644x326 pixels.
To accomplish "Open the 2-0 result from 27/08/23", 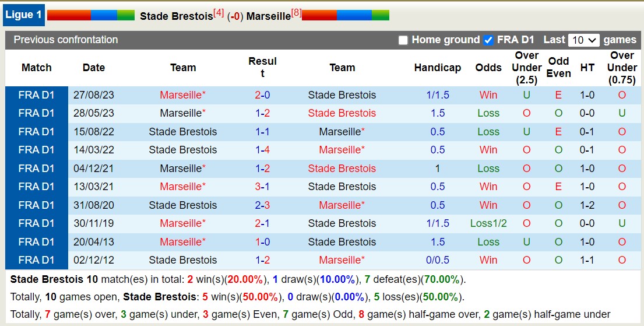I will (262, 95).
